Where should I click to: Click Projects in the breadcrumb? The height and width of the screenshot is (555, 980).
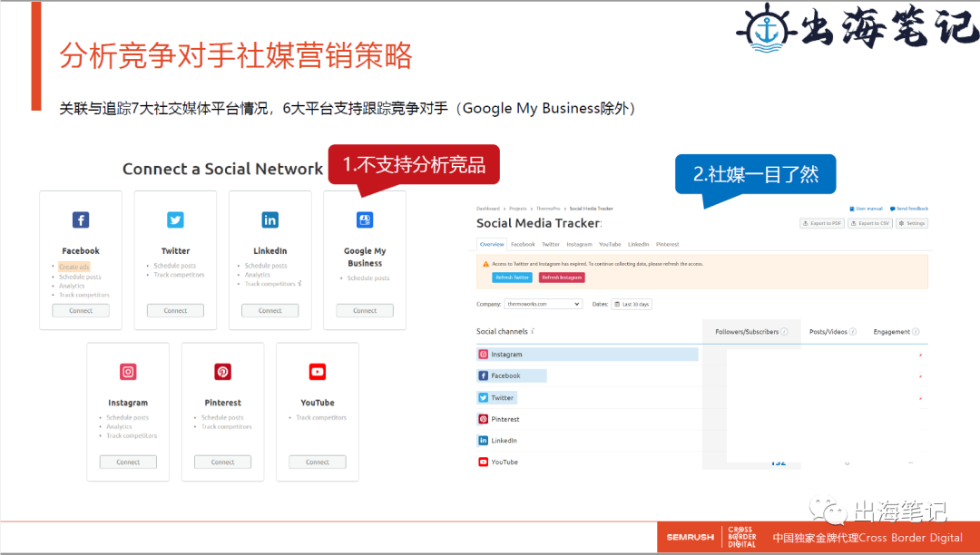pos(517,209)
